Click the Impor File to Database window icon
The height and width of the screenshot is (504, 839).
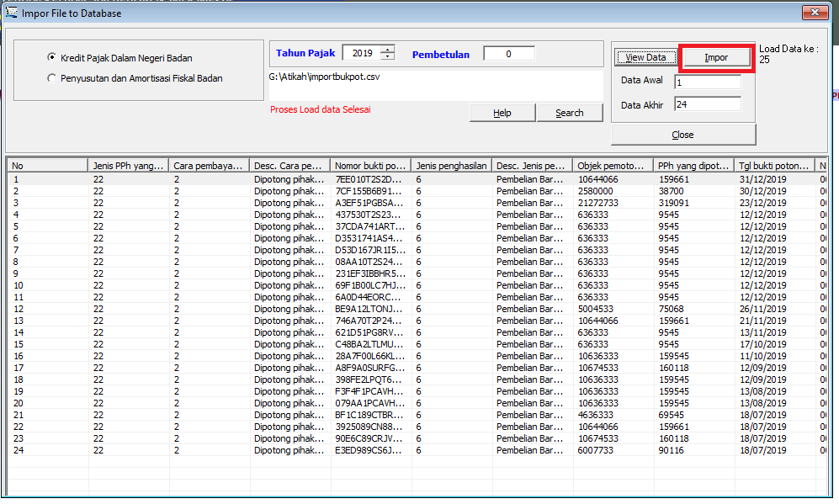coord(11,13)
